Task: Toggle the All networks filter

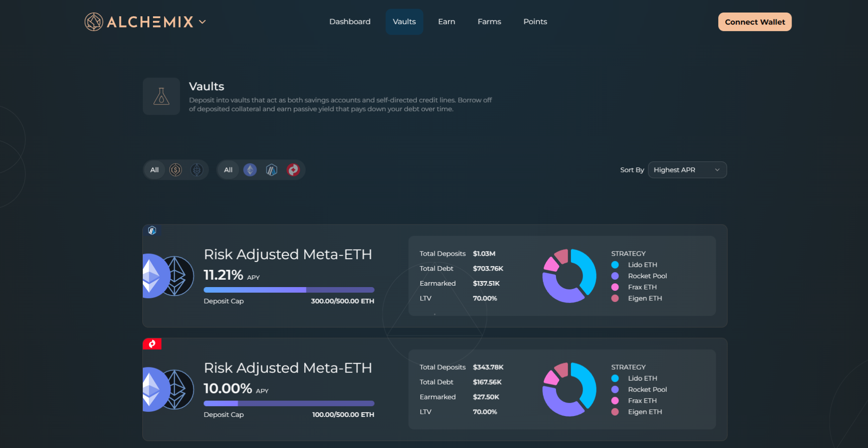Action: pos(228,170)
